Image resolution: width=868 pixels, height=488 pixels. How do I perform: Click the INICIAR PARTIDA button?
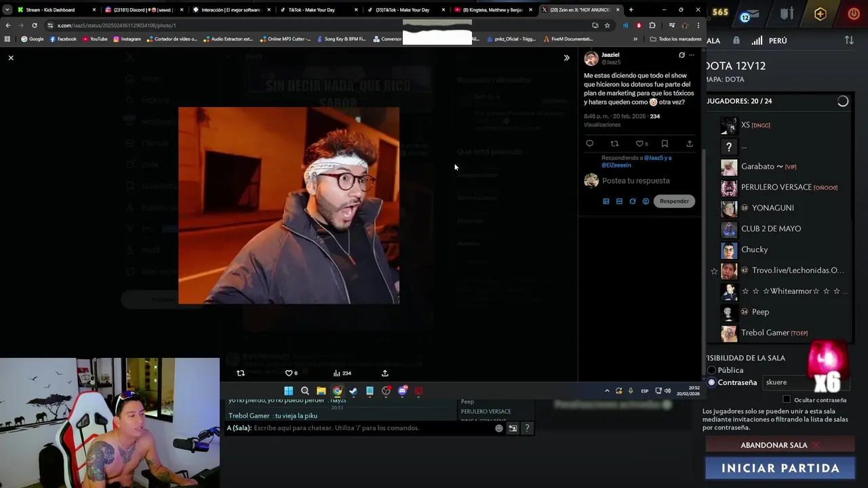[x=780, y=468]
